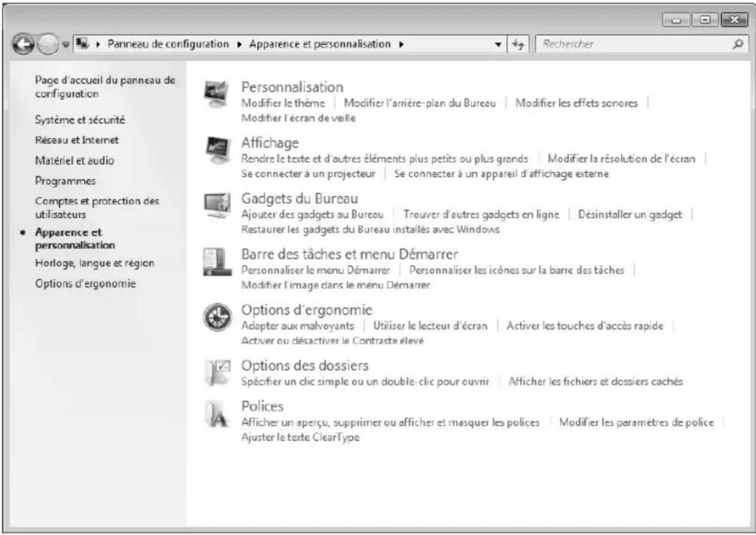
Task: Expand arrow after Panneau de configuration
Action: [x=239, y=44]
